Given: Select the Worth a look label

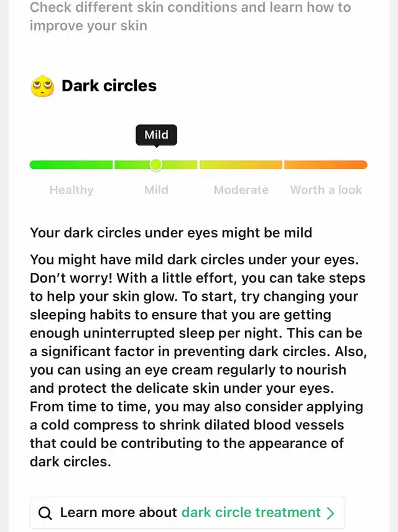Looking at the screenshot, I should [x=326, y=190].
